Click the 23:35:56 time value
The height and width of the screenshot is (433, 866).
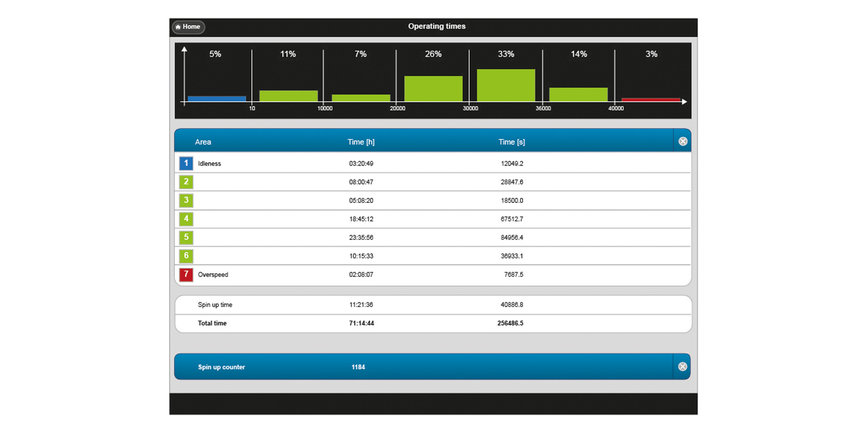pyautogui.click(x=361, y=237)
